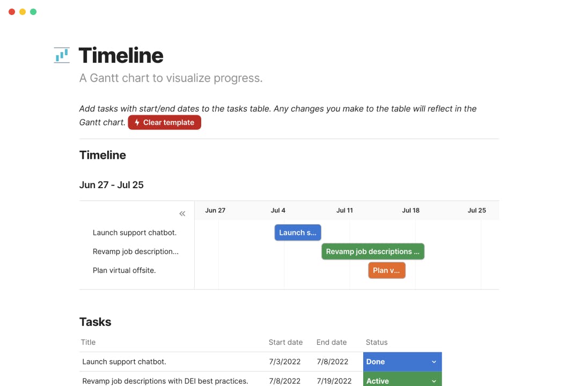Click the yellow minimize window dot
588x386 pixels.
pyautogui.click(x=23, y=12)
